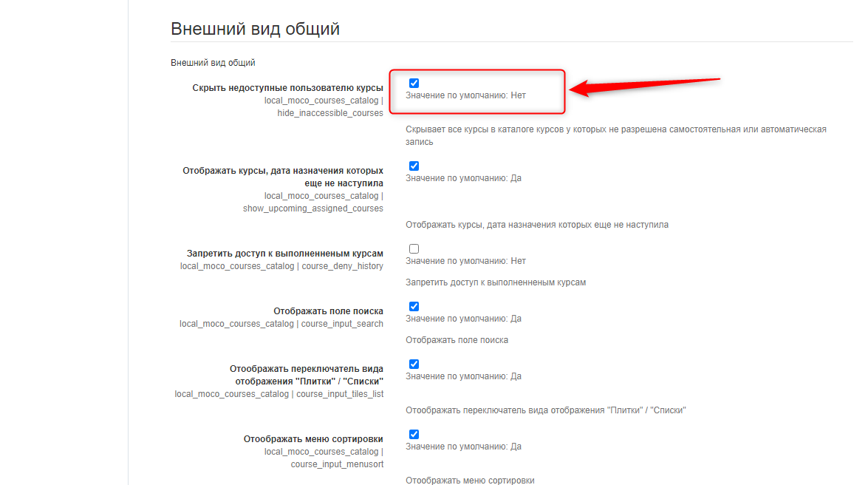Screen dimensions: 868x485
Task: Click the course_deny_history setting key text
Action: [x=342, y=266]
